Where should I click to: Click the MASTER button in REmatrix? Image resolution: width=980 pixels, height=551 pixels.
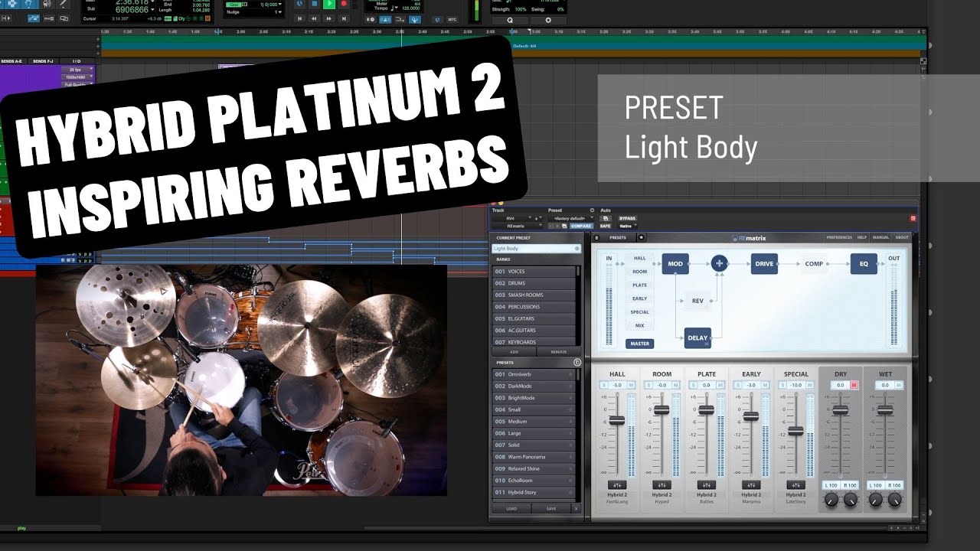[x=640, y=344]
